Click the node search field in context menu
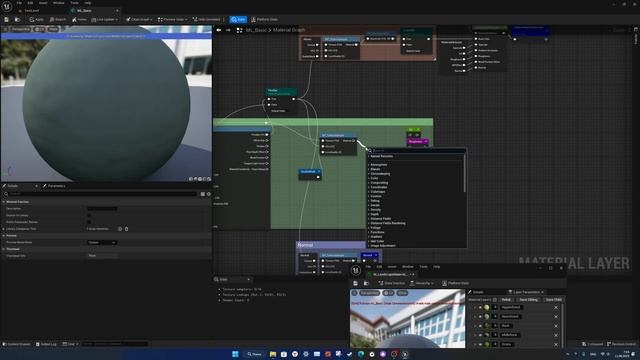The width and height of the screenshot is (640, 360). (x=418, y=151)
